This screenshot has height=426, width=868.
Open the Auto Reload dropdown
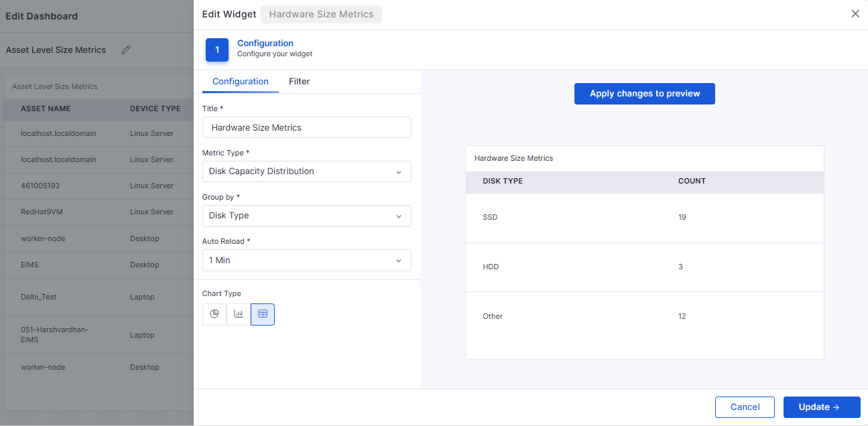tap(306, 260)
